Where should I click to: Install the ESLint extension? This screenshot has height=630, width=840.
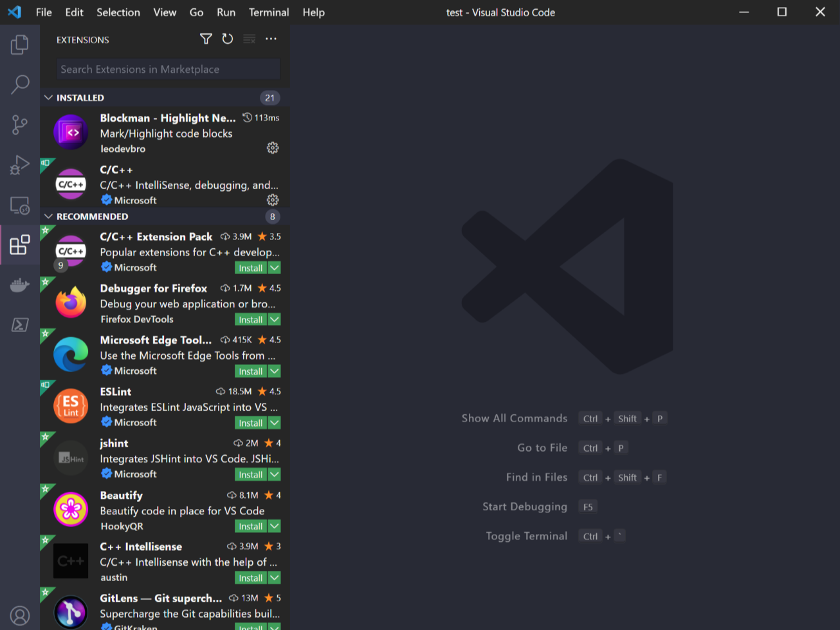point(251,423)
